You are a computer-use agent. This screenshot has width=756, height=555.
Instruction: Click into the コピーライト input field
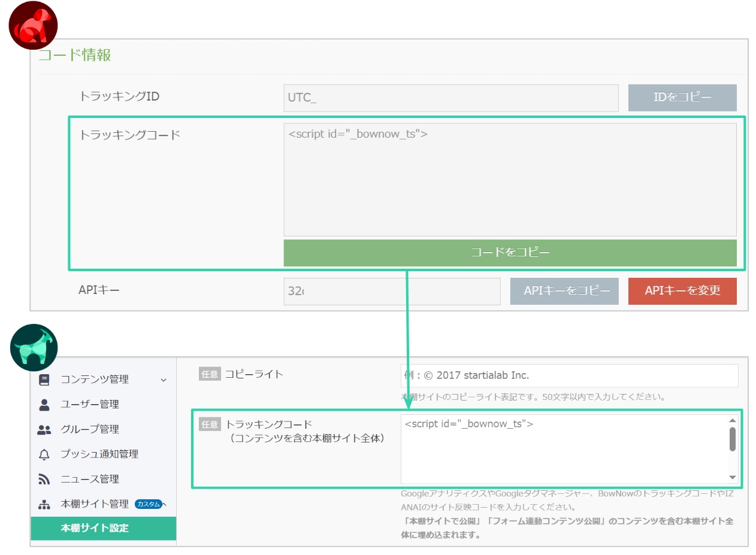tap(569, 375)
